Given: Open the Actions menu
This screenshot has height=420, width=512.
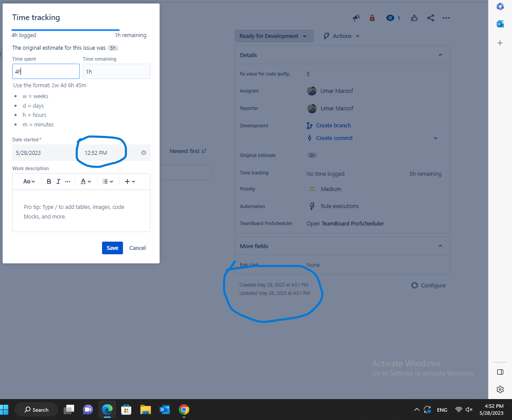Looking at the screenshot, I should (341, 36).
